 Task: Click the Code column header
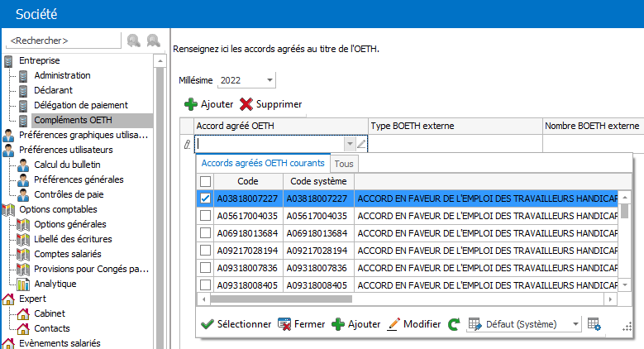point(248,181)
